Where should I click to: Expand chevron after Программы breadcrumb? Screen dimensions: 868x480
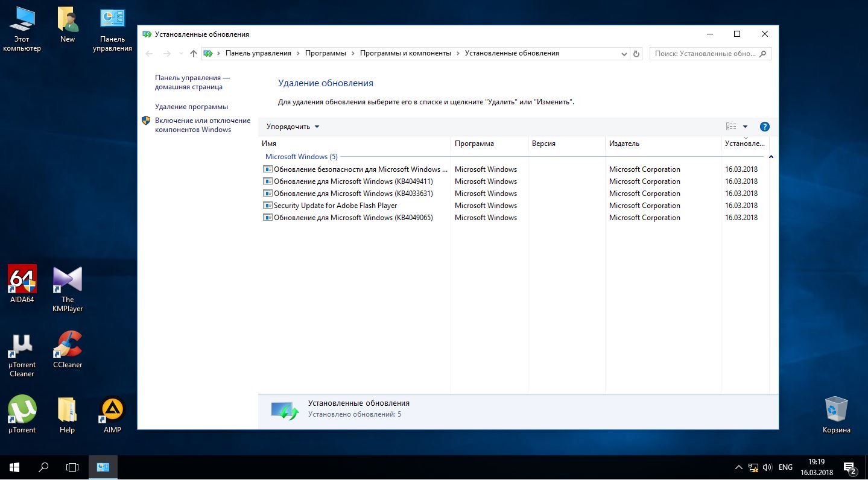click(353, 53)
